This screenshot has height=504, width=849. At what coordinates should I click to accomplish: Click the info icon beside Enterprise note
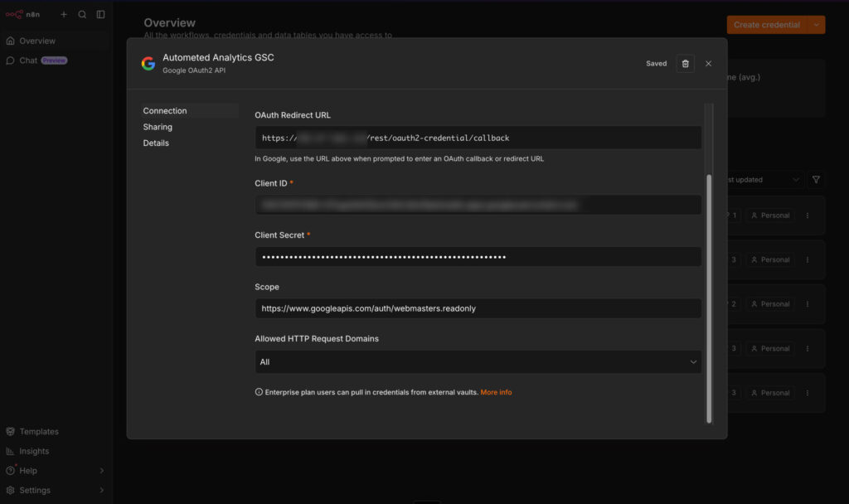(259, 392)
